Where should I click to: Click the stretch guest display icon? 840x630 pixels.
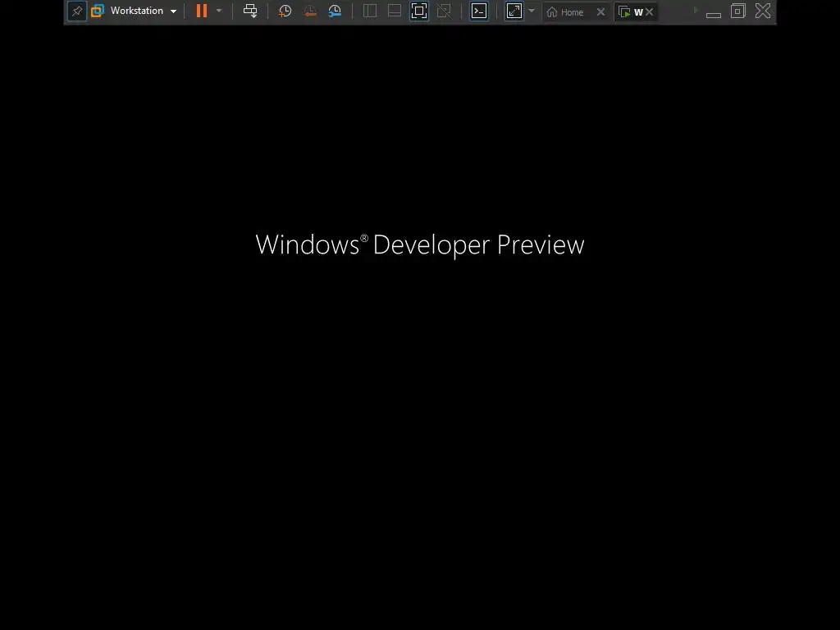[514, 11]
